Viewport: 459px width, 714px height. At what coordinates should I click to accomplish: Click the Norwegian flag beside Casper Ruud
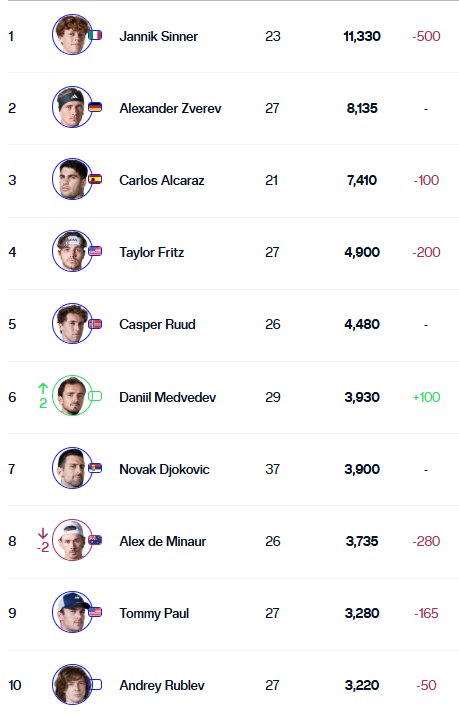point(95,324)
